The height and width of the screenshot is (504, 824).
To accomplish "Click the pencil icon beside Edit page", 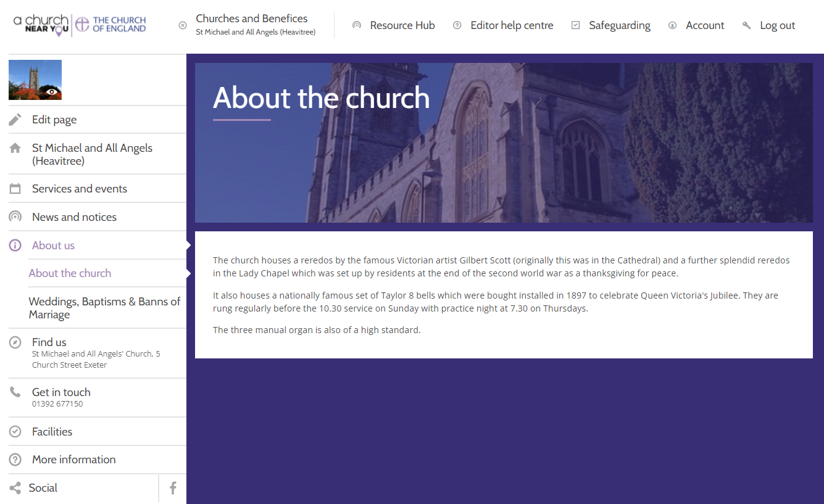I will pyautogui.click(x=15, y=120).
